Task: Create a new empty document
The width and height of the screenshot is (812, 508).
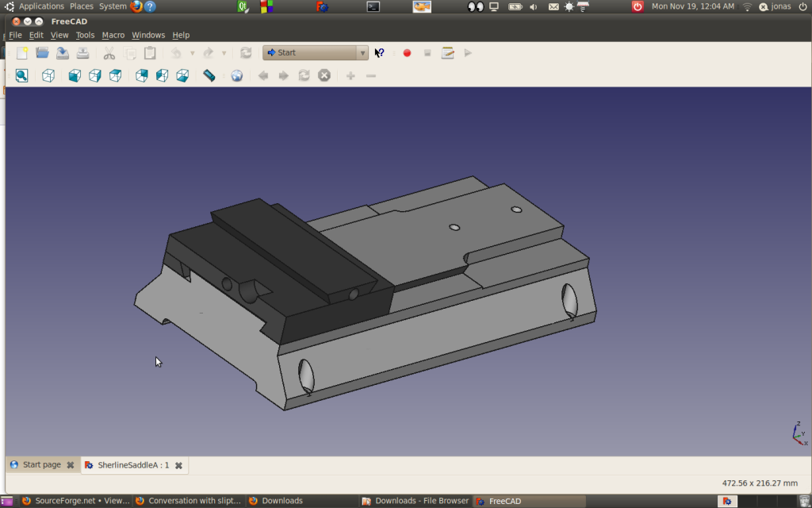Action: (x=21, y=52)
